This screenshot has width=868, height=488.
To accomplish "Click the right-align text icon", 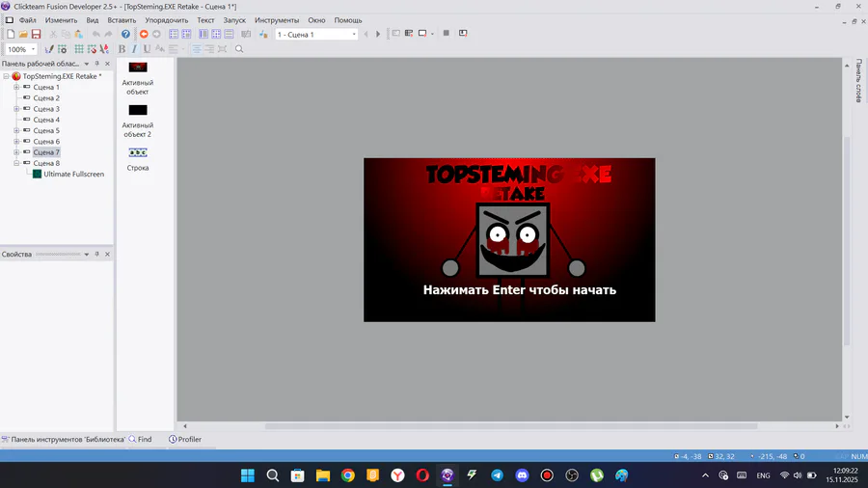I will pos(209,49).
